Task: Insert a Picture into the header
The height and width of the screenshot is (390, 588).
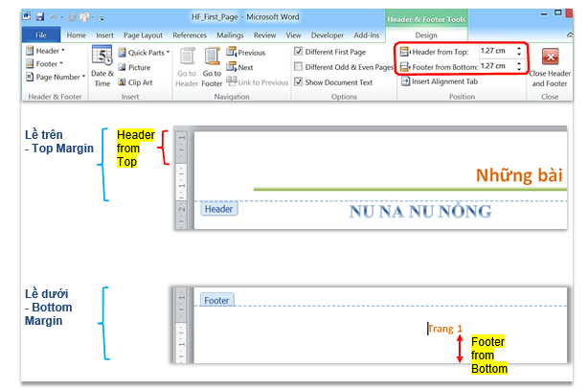Action: click(x=133, y=68)
